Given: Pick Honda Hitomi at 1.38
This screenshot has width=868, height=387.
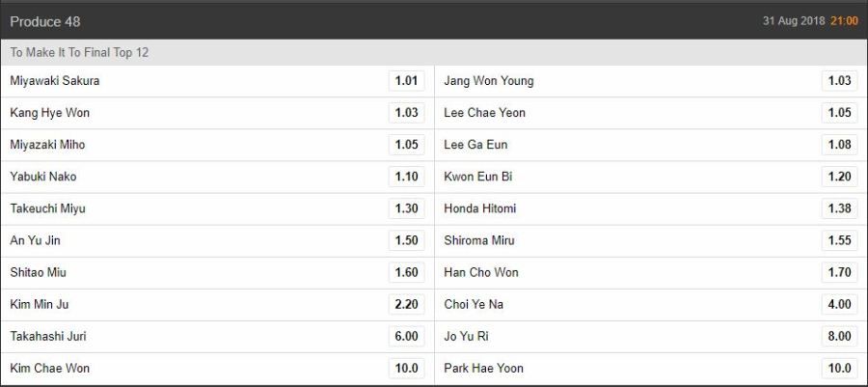Looking at the screenshot, I should click(840, 208).
